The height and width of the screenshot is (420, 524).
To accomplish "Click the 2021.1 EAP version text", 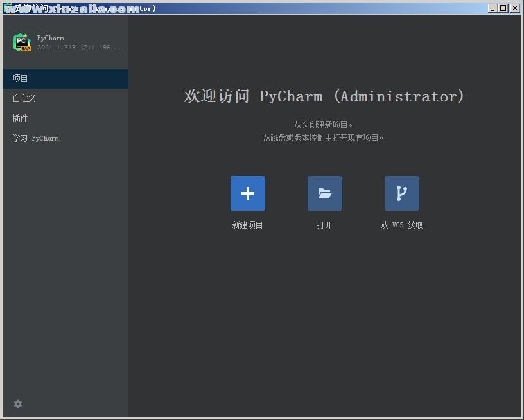I will [79, 48].
